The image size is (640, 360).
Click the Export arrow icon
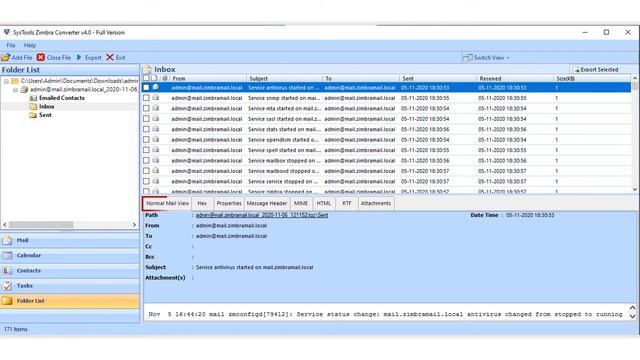[x=79, y=58]
